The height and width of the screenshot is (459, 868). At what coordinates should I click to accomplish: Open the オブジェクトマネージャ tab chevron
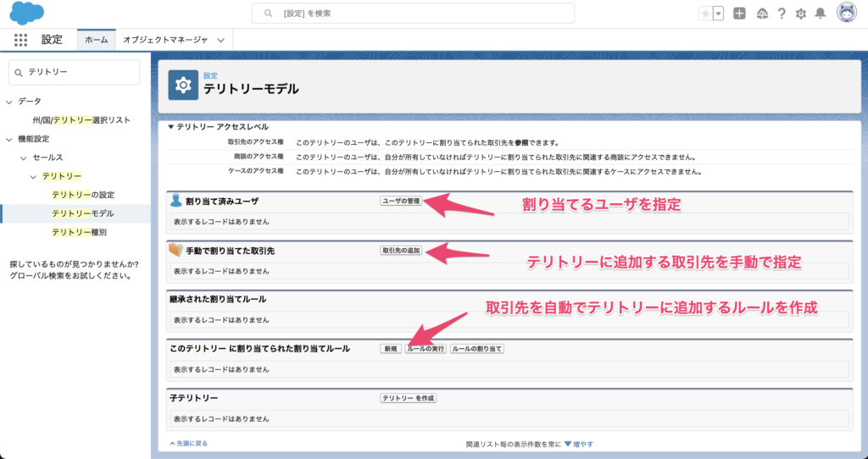pos(221,40)
